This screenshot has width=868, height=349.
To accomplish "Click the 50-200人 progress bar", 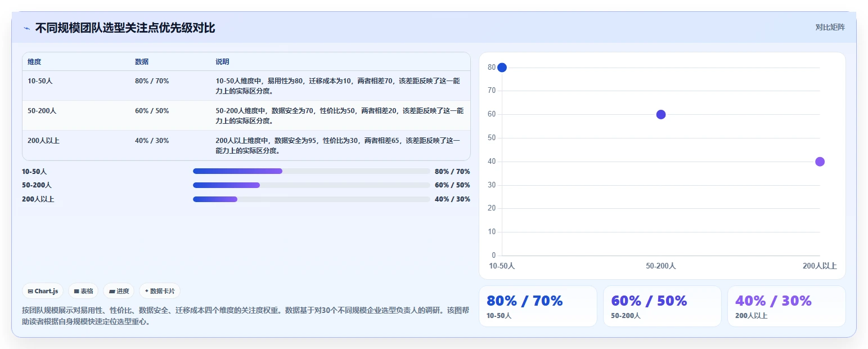I will point(311,185).
